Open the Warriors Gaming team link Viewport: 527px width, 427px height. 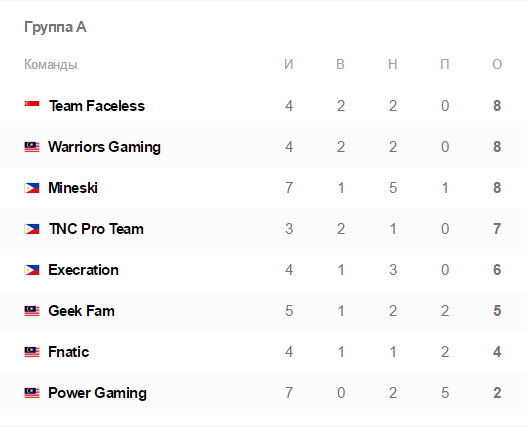[105, 147]
